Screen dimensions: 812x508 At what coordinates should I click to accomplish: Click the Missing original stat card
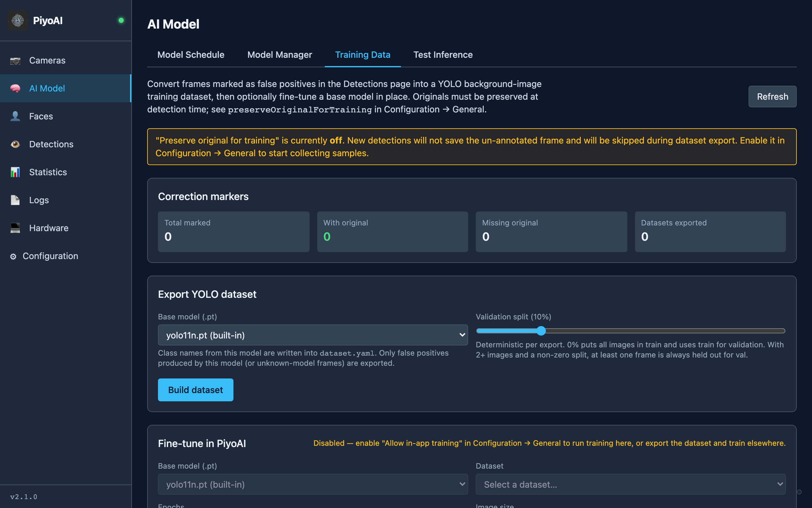click(551, 231)
